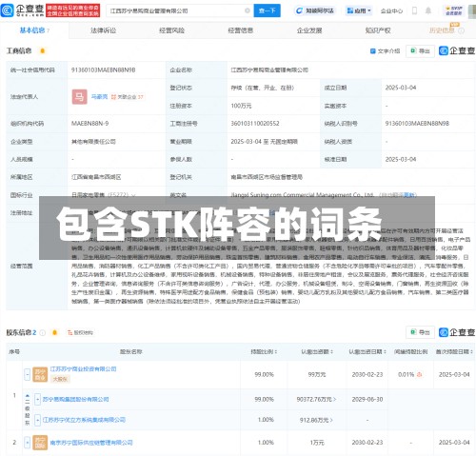The image size is (476, 456).
Task: Expand the 应用 dropdown menu
Action: coord(359,10)
